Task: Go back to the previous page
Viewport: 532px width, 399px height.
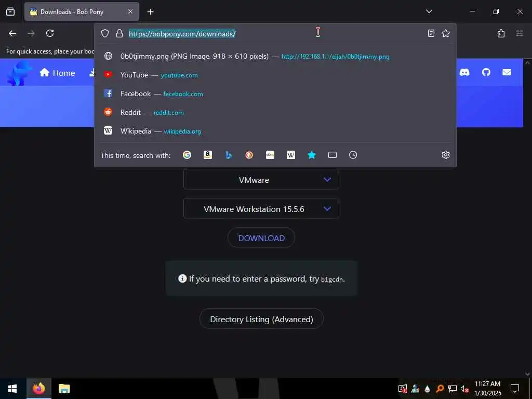Action: (12, 33)
